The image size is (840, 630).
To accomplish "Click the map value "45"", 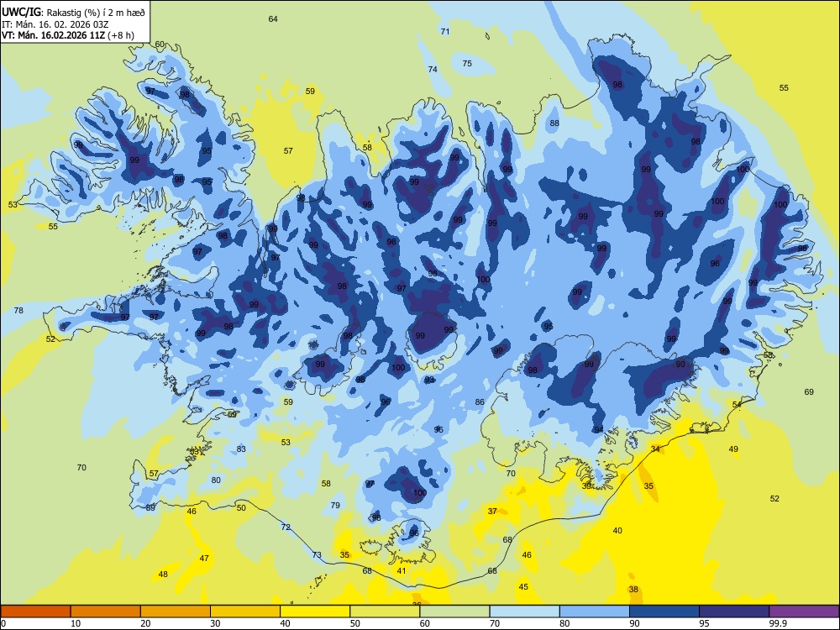I will point(523,587).
